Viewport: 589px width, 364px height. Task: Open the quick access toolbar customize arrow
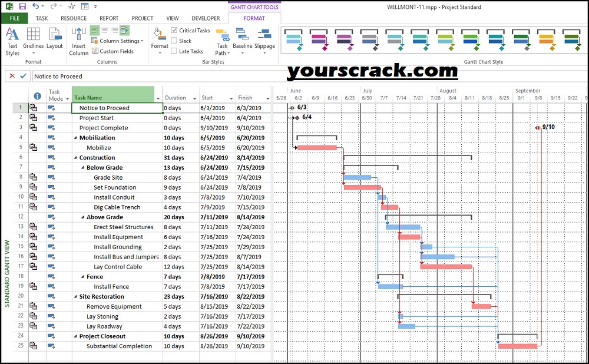coord(95,6)
